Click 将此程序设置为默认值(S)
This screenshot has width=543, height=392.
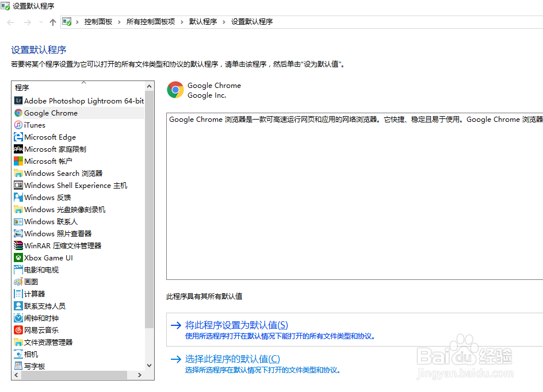(x=236, y=325)
